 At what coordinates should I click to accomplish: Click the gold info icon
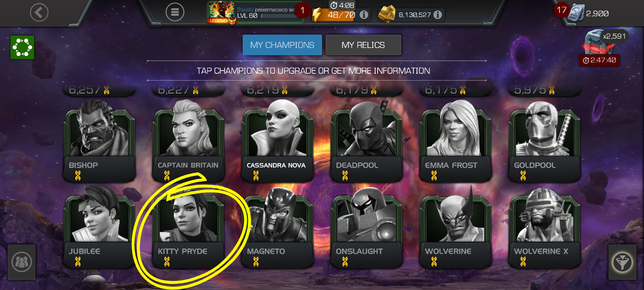tap(438, 15)
